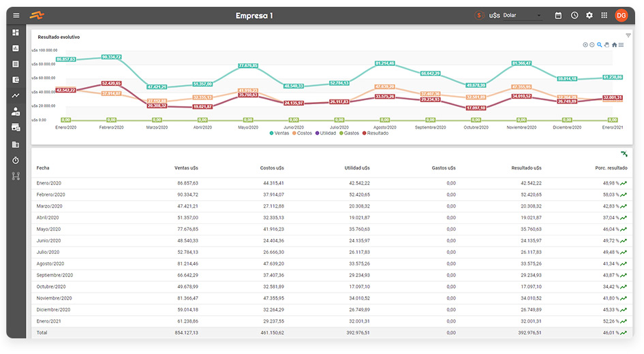Screen dimensions: 644x354
Task: Select the Marzo/2020 table row
Action: (x=332, y=206)
